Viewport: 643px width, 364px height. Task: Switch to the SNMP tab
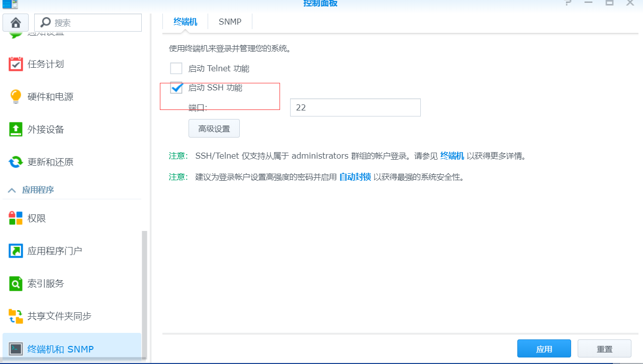230,22
